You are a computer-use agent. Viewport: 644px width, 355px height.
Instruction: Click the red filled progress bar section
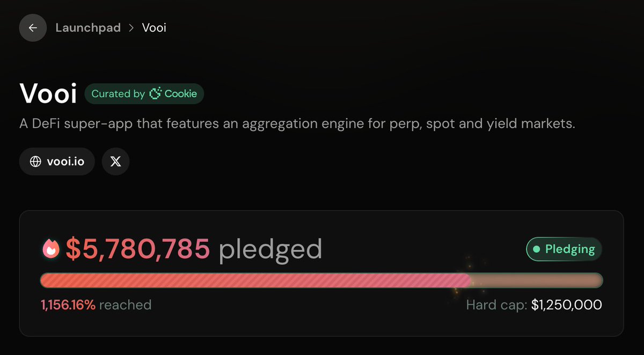(x=255, y=280)
